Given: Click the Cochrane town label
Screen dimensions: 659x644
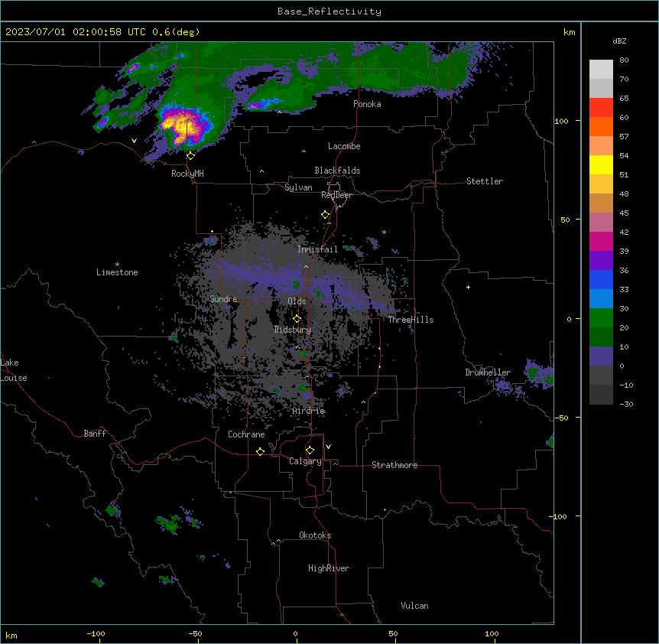Looking at the screenshot, I should pos(246,434).
